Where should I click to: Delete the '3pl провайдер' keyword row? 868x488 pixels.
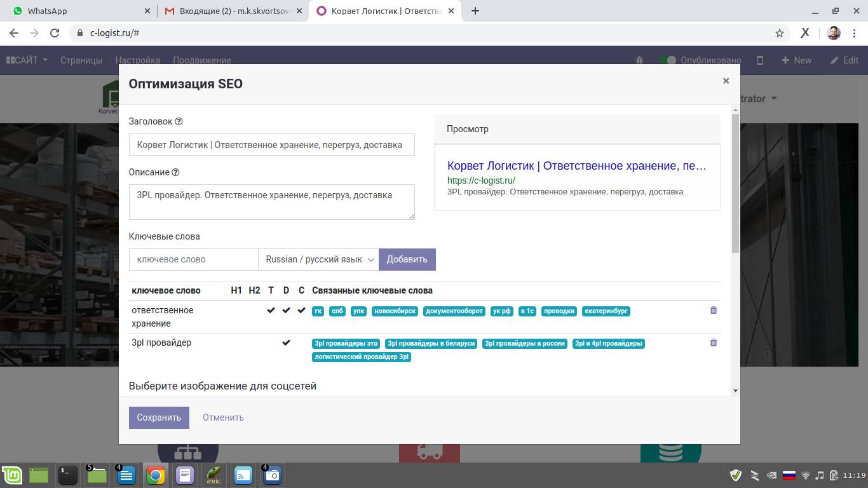[x=713, y=342]
